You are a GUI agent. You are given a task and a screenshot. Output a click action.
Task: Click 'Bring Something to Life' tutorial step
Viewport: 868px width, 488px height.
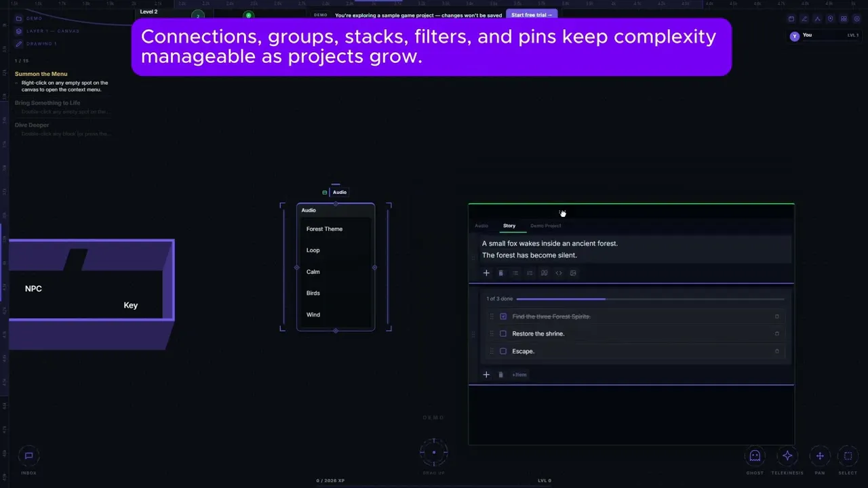[x=47, y=103]
